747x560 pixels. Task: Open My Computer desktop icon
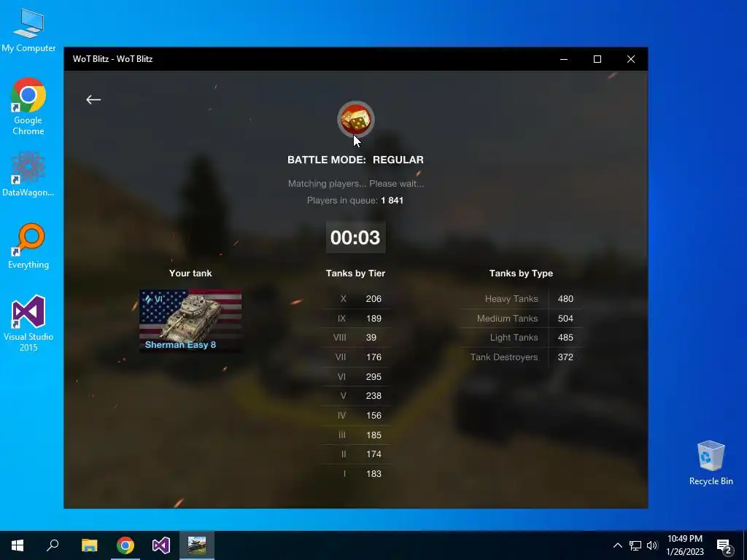(28, 31)
